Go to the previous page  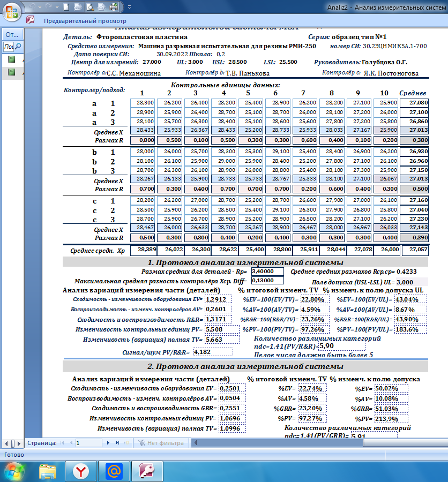(x=71, y=443)
